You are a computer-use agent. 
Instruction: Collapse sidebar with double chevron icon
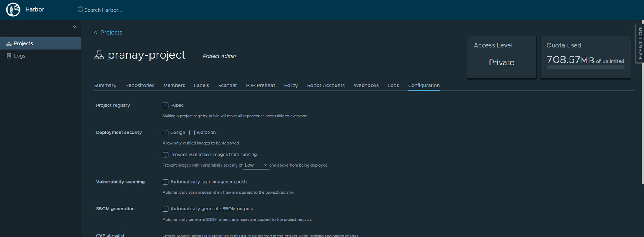[75, 27]
